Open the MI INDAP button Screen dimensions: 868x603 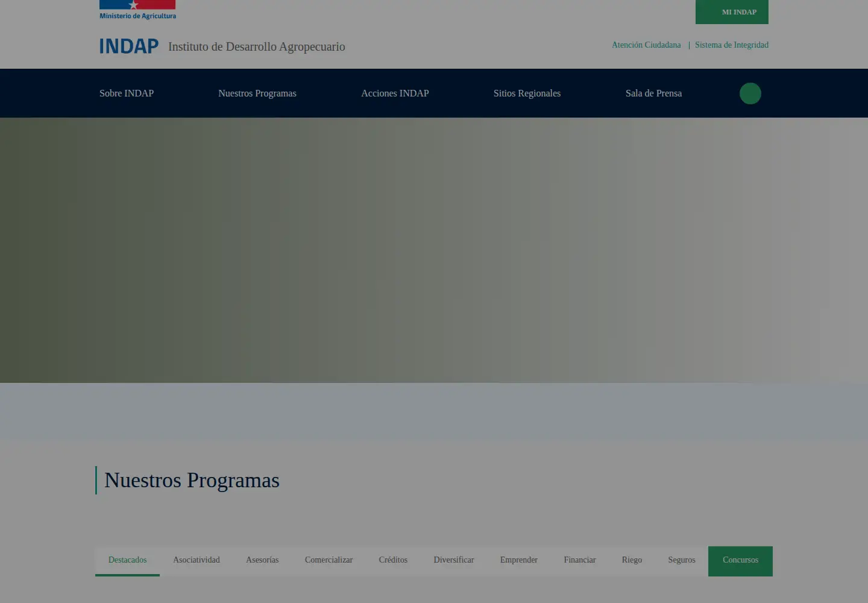click(732, 12)
